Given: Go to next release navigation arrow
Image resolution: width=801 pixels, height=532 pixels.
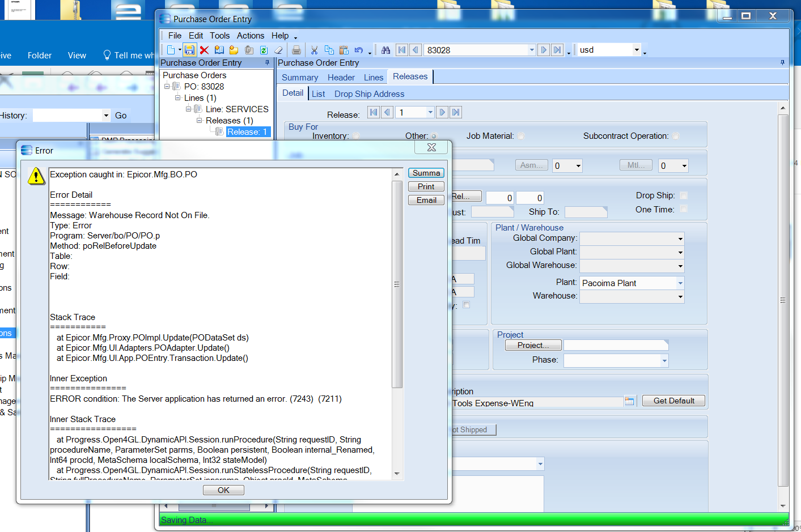Looking at the screenshot, I should [442, 112].
